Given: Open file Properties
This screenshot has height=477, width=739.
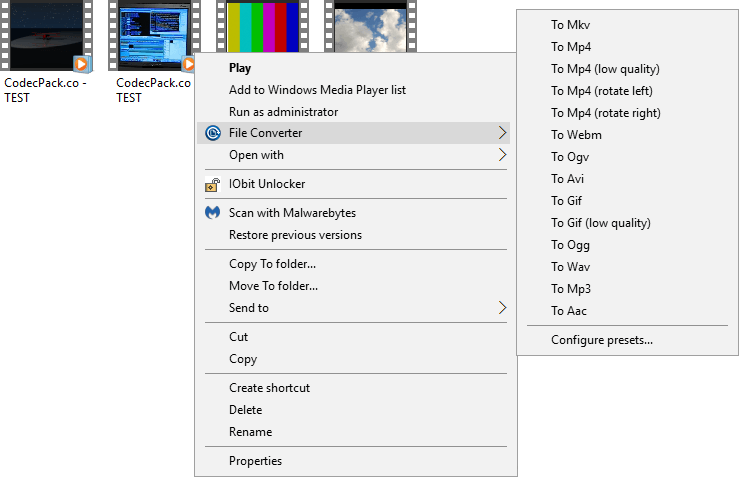Looking at the screenshot, I should [x=255, y=461].
